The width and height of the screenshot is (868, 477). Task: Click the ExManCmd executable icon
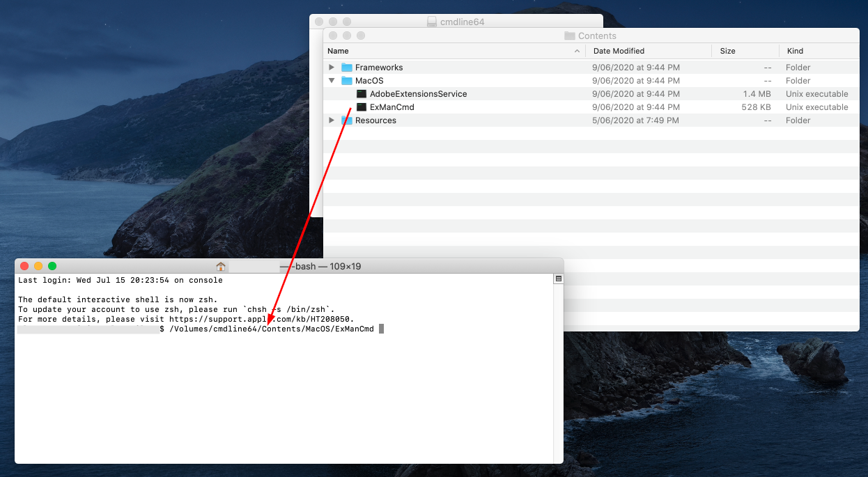361,107
